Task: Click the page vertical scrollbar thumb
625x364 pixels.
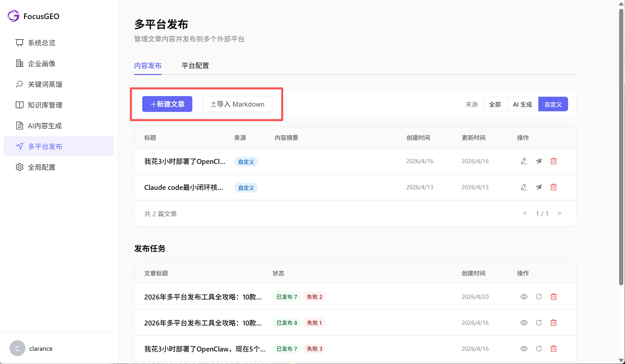Action: coord(621,146)
